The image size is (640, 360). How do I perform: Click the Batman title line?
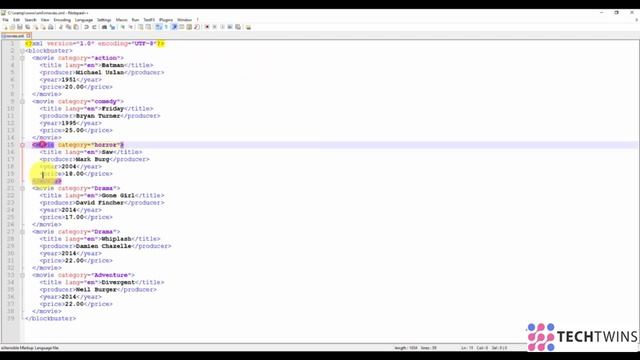coord(96,65)
